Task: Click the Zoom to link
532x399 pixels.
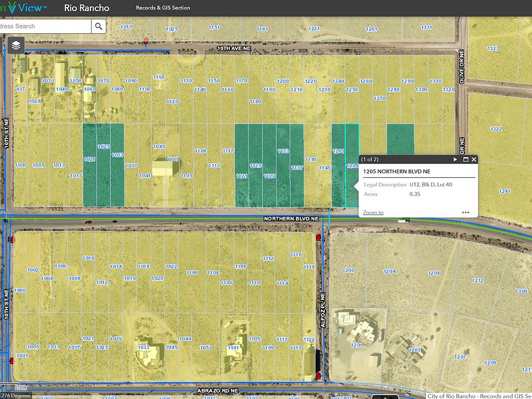Action: (373, 212)
